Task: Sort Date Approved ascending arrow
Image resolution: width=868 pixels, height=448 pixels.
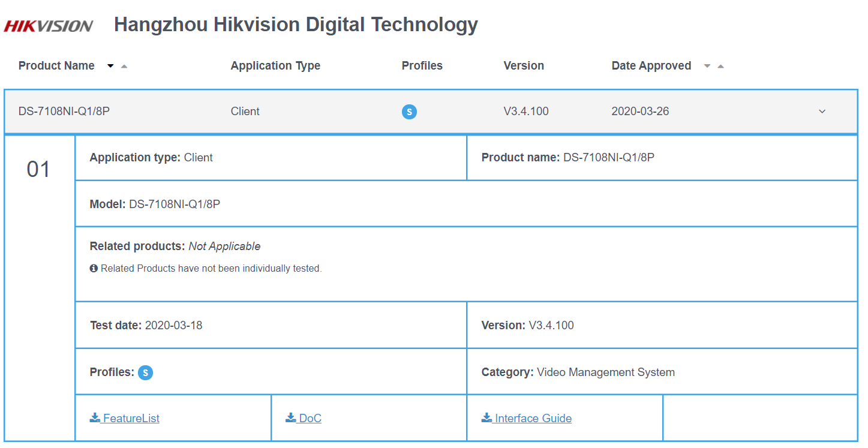Action: (720, 66)
